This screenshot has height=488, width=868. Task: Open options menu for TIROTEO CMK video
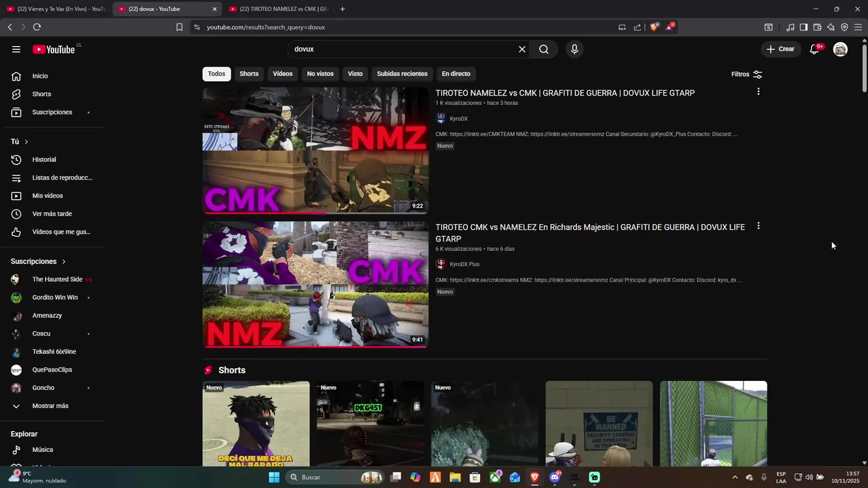758,226
